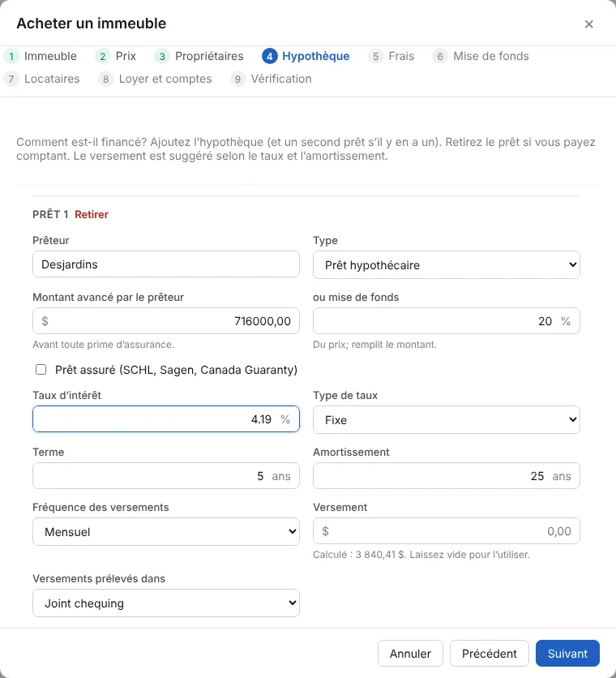Toggle the Prêt assuré checkbox

(41, 370)
